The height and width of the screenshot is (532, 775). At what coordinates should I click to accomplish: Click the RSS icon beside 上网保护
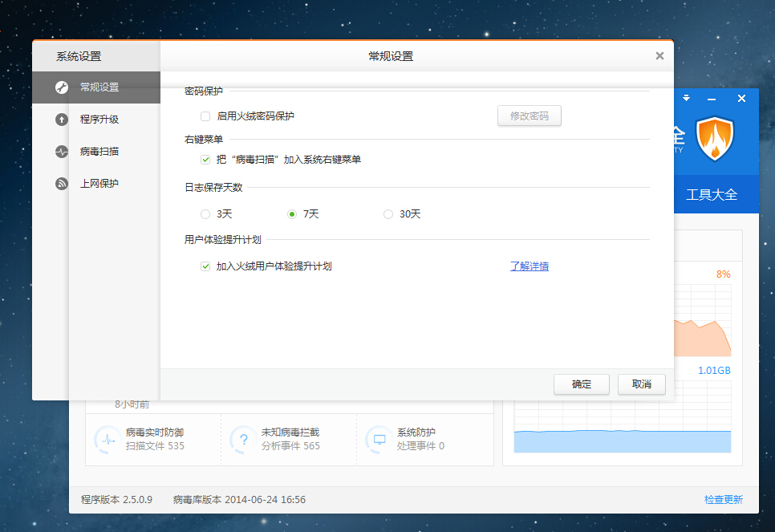click(61, 184)
